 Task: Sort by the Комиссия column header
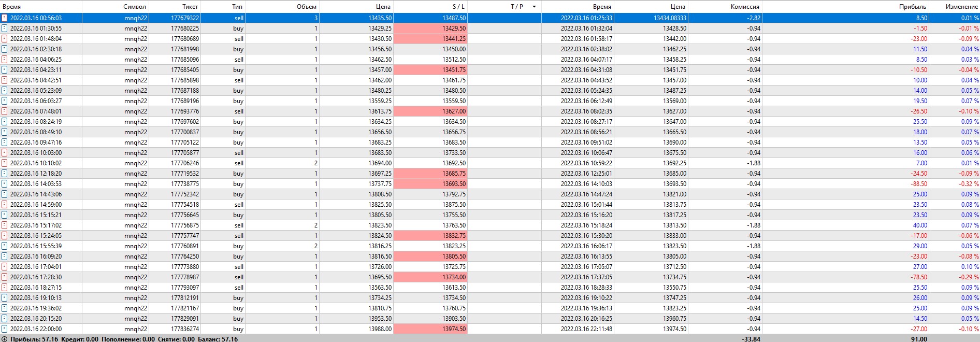[x=745, y=7]
